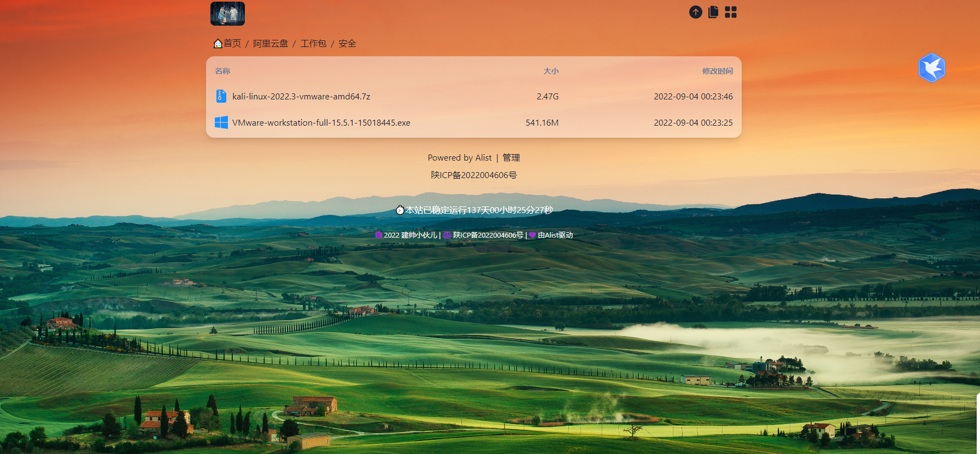Click 陕ICP备2022004606号 below Powered by Alist
Screen dimensions: 980x454
click(474, 175)
